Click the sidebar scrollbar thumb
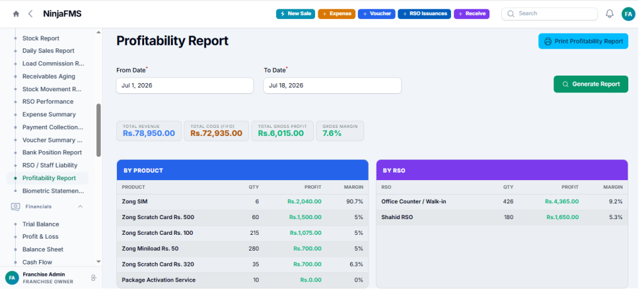The width and height of the screenshot is (644, 289). pyautogui.click(x=99, y=130)
